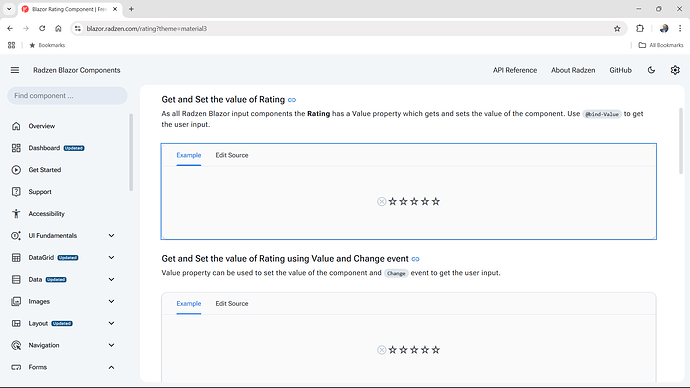Open GitHub link in header
Screen dimensions: 690x388
click(620, 70)
